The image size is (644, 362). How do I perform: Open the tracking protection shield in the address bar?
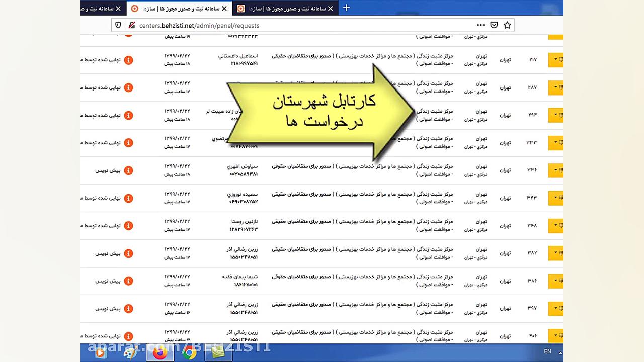coord(117,25)
